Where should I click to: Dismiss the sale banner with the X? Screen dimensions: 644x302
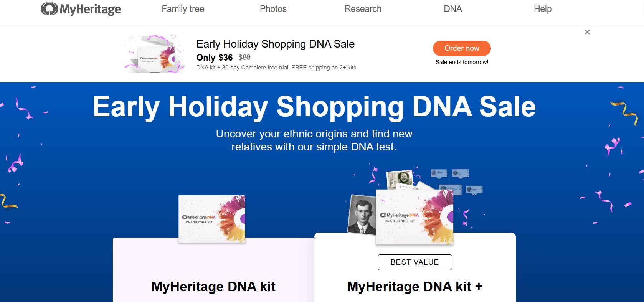[587, 32]
